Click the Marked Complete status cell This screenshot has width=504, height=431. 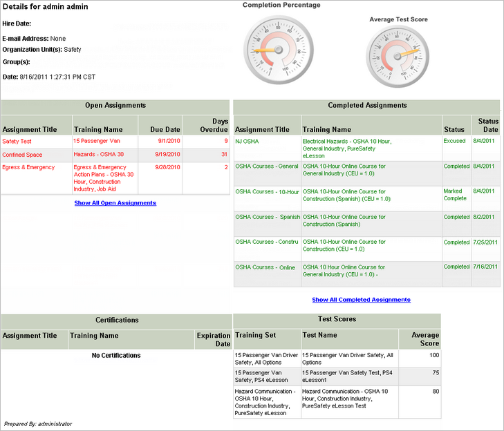(456, 194)
